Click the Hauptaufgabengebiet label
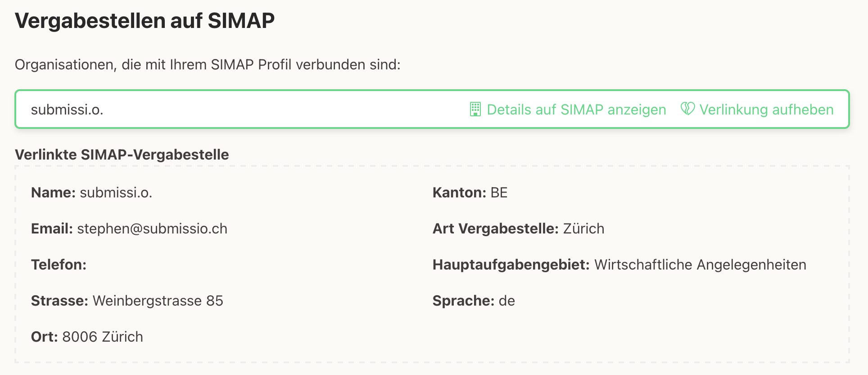This screenshot has width=868, height=375. (511, 265)
